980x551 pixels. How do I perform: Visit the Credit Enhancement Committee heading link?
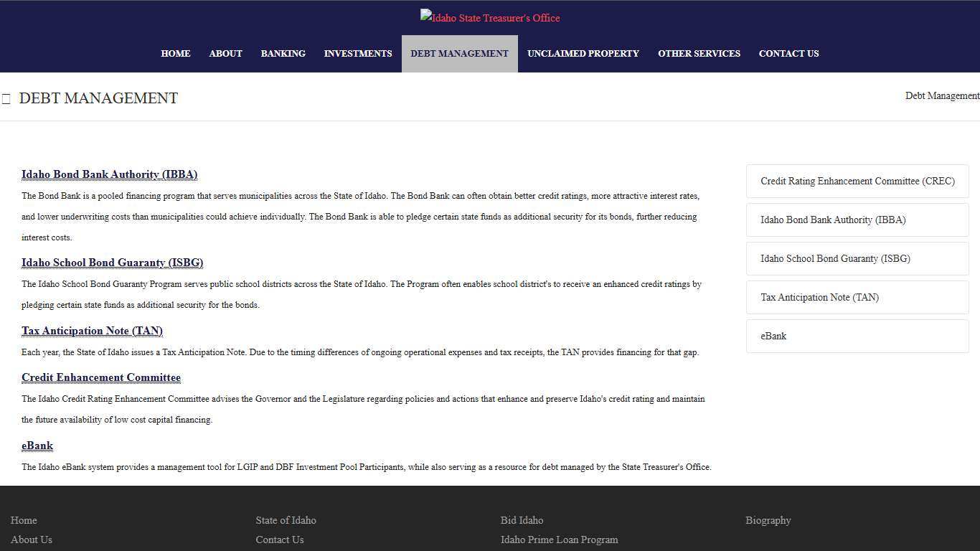(x=101, y=377)
